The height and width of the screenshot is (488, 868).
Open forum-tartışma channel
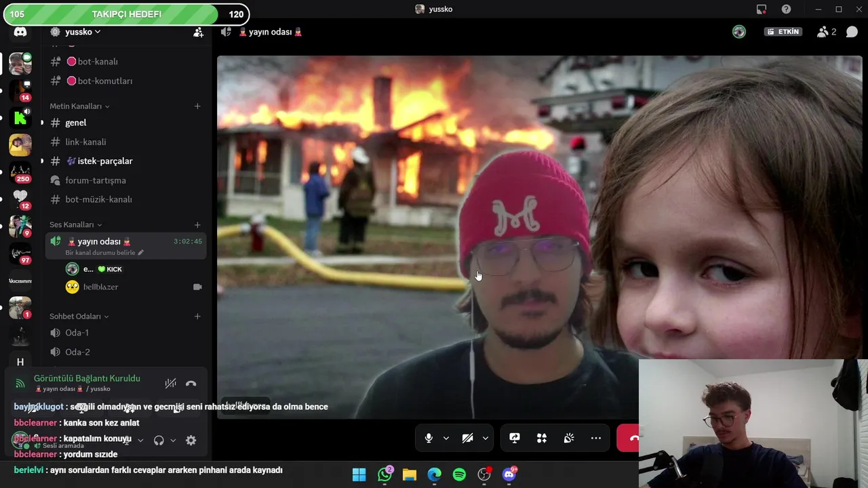point(126,180)
